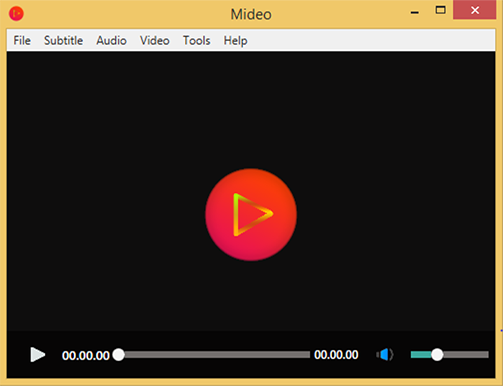Click the total duration label on right
This screenshot has width=503, height=386.
(x=336, y=355)
